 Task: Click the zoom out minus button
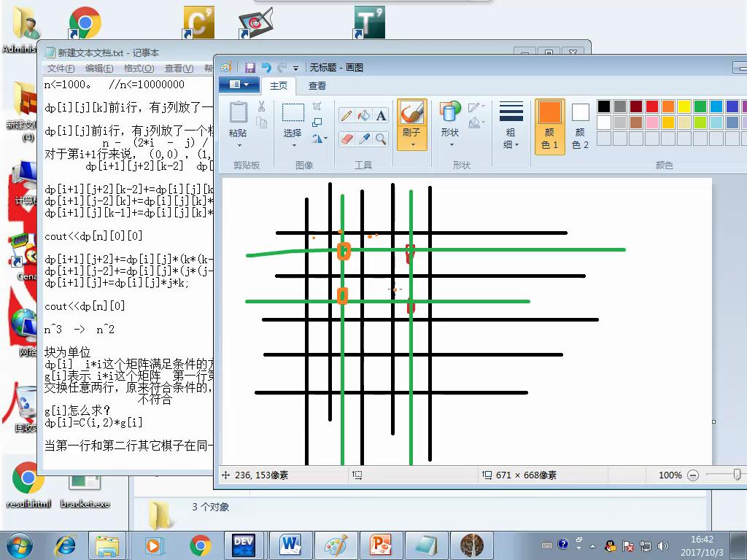click(693, 475)
